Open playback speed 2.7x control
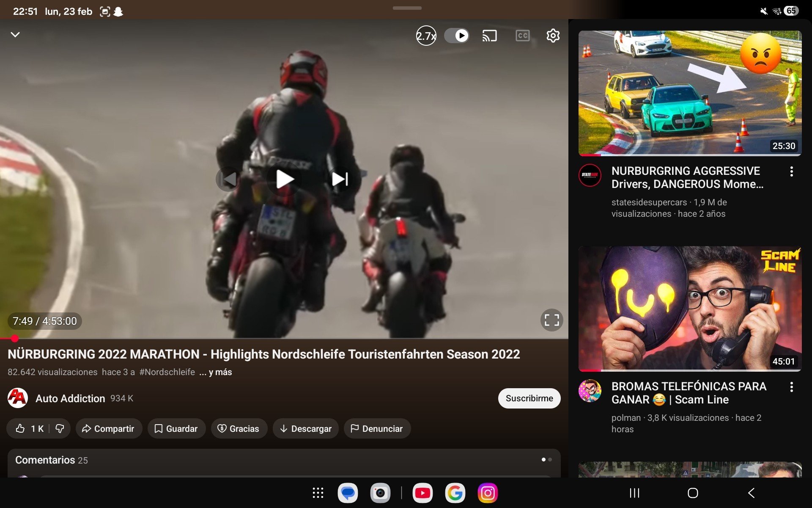Screen dimensions: 812x508 (x=426, y=36)
